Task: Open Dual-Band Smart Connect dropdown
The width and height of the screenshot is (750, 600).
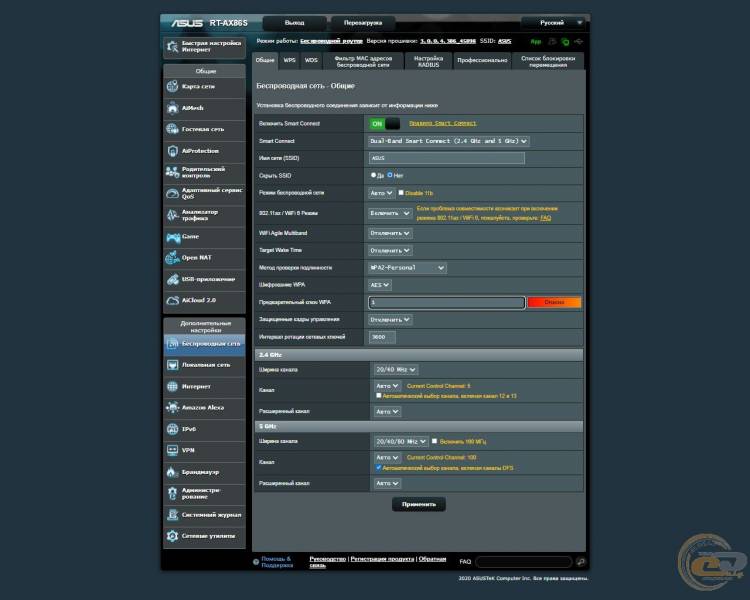Action: pos(449,141)
